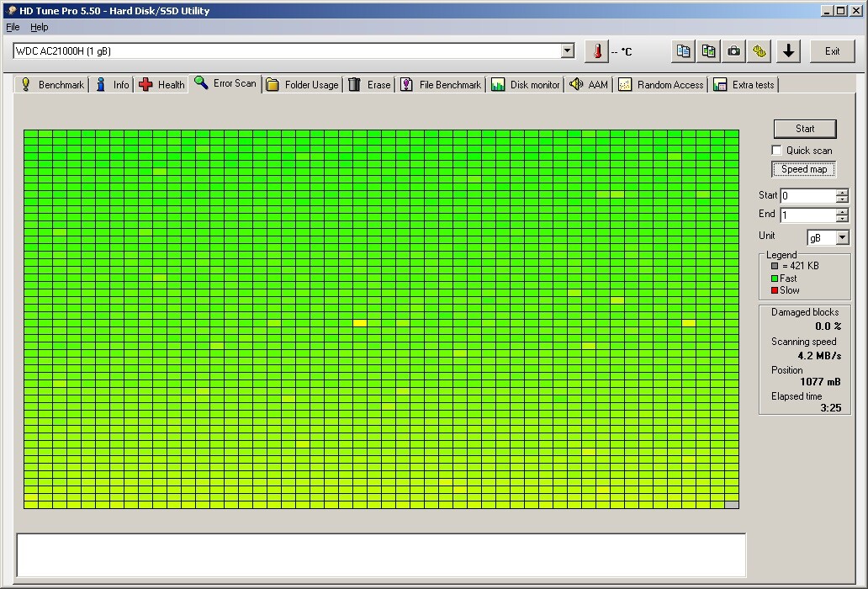Enable the Quick scan checkbox
Viewport: 868px width, 589px height.
776,151
